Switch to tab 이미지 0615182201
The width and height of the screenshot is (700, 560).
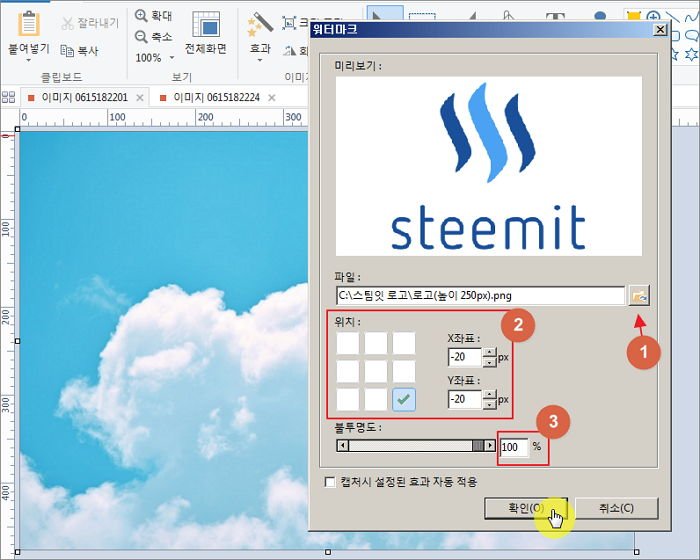84,97
